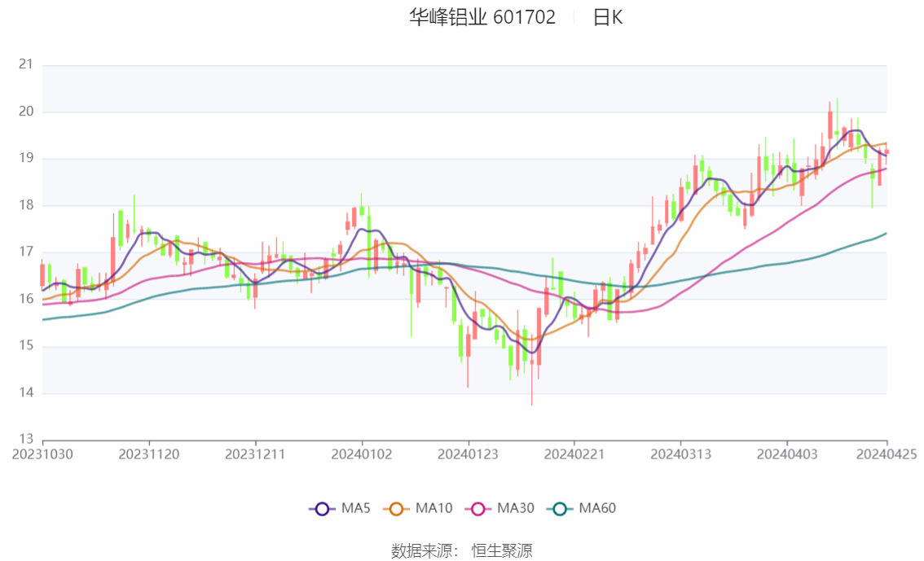The image size is (924, 561).
Task: Click x-axis date label 20231120
Action: click(149, 454)
